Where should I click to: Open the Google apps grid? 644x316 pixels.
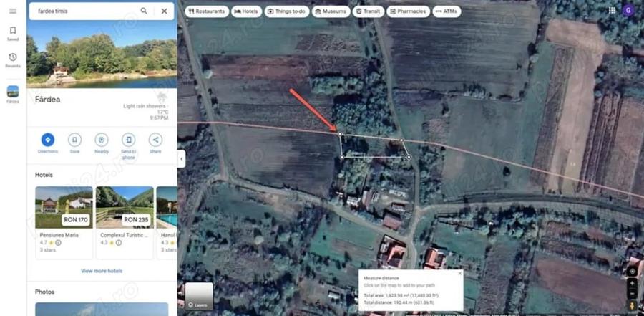click(x=612, y=11)
